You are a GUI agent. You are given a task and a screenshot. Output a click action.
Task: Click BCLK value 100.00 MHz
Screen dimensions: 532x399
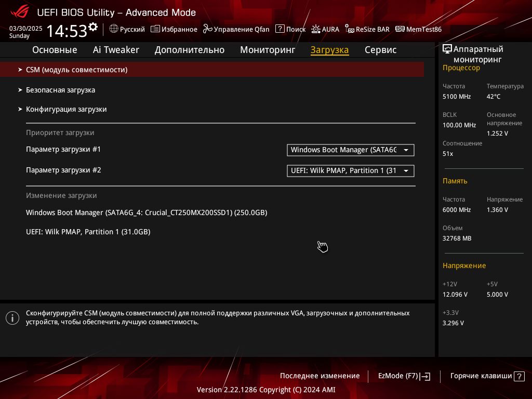pyautogui.click(x=459, y=125)
